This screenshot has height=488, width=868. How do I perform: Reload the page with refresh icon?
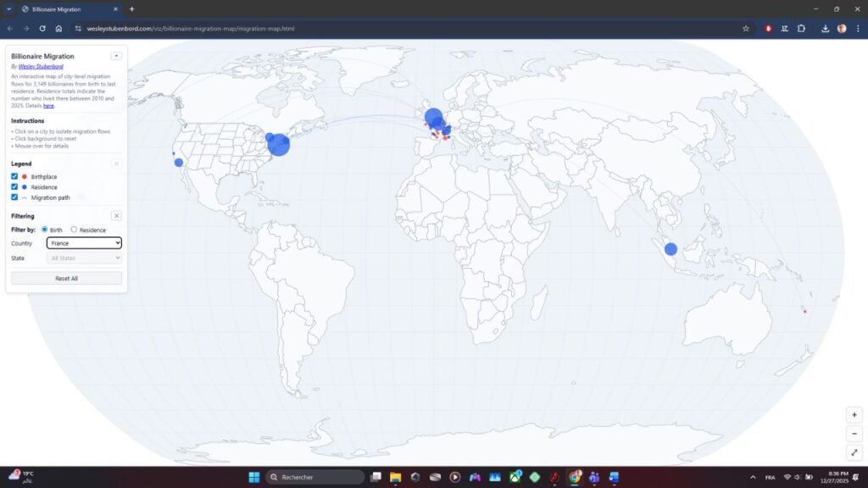click(42, 28)
